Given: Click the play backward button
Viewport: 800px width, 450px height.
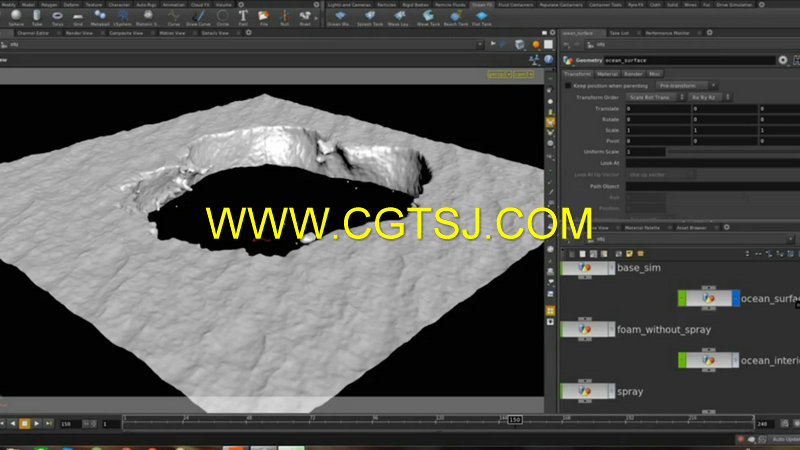Looking at the screenshot, I should pos(12,424).
